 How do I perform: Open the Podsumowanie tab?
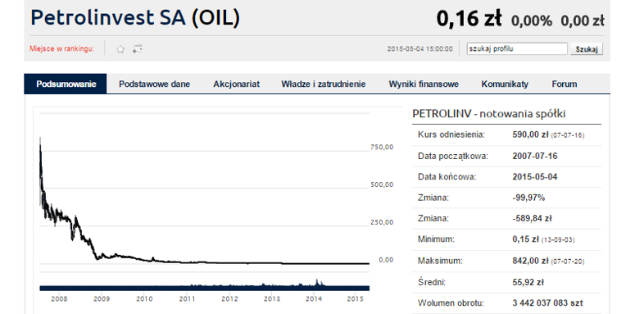click(x=66, y=84)
